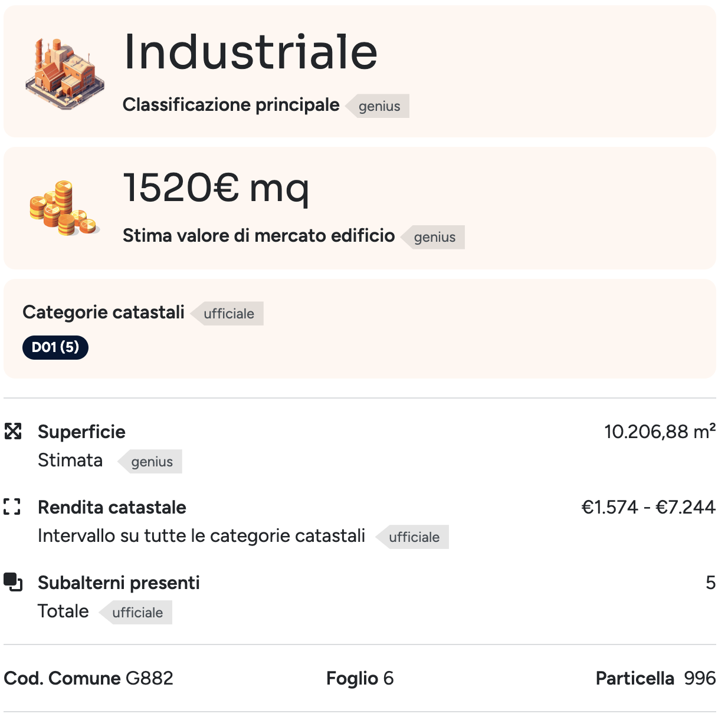This screenshot has height=717, width=728.
Task: Click the ufficiale tag next to Categorie catastali
Action: pyautogui.click(x=228, y=314)
